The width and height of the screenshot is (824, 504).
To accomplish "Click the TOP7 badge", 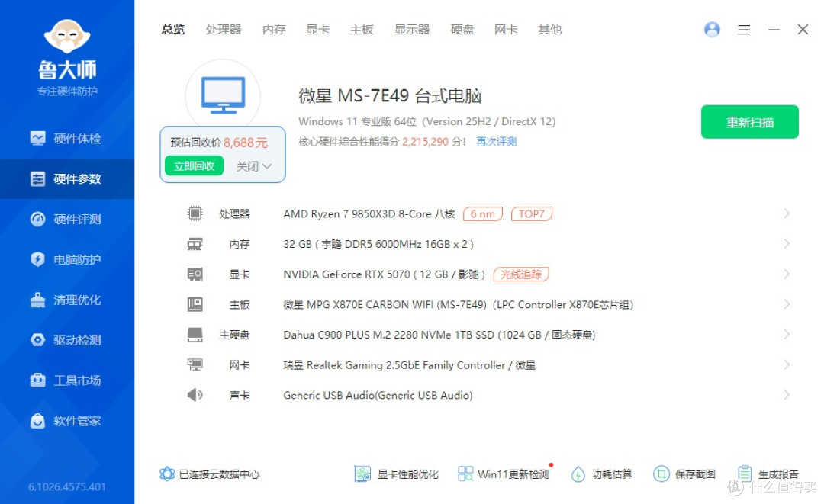I will click(x=531, y=213).
